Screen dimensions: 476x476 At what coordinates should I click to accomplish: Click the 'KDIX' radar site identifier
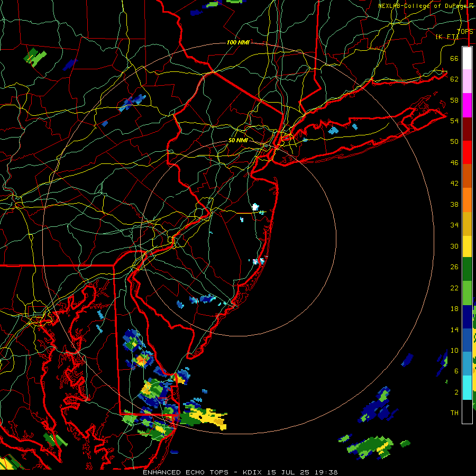point(252,472)
